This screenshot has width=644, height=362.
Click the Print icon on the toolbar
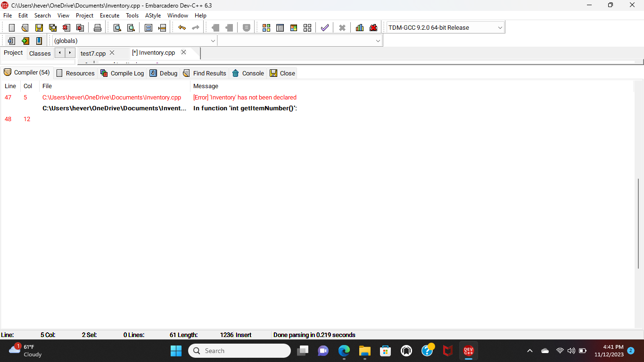98,27
